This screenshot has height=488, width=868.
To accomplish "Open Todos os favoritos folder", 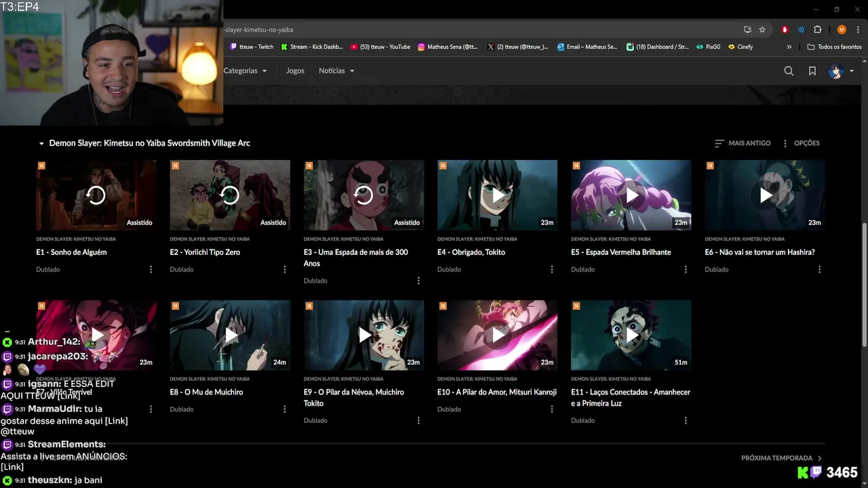I will coord(835,47).
